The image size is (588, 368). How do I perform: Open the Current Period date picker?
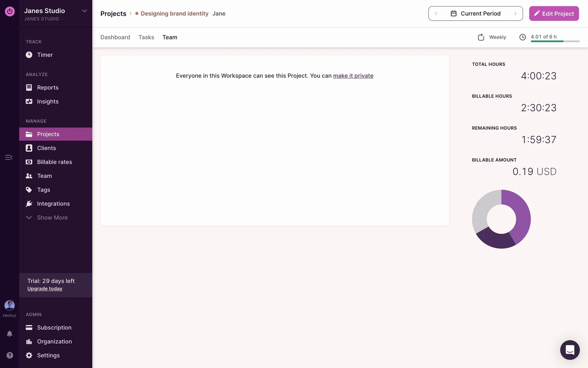(476, 13)
